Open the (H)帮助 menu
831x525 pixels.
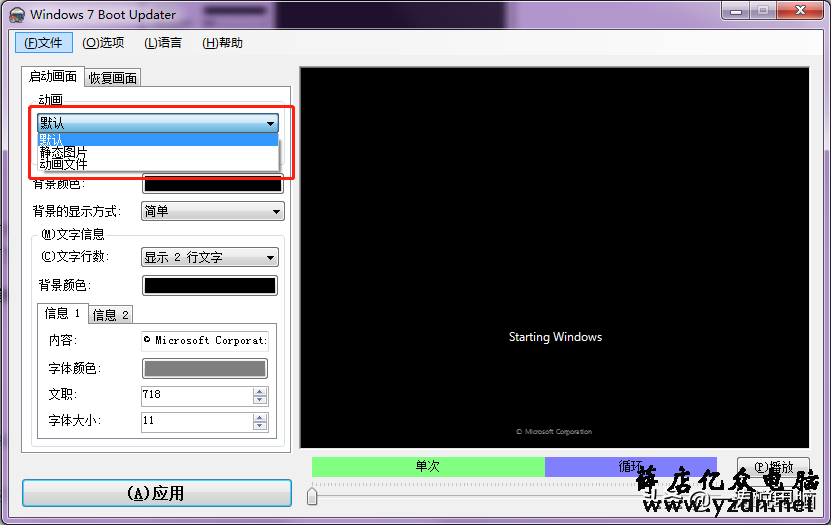click(x=223, y=43)
